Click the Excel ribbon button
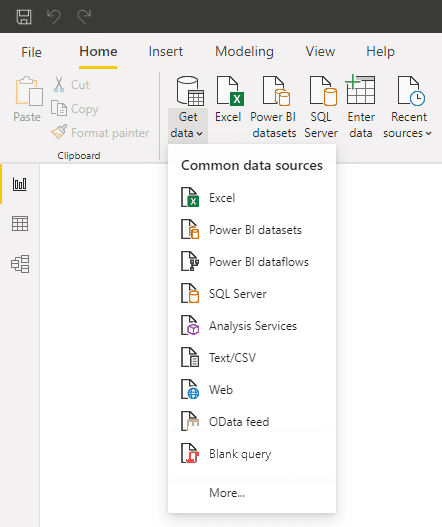This screenshot has width=442, height=527. pos(229,100)
